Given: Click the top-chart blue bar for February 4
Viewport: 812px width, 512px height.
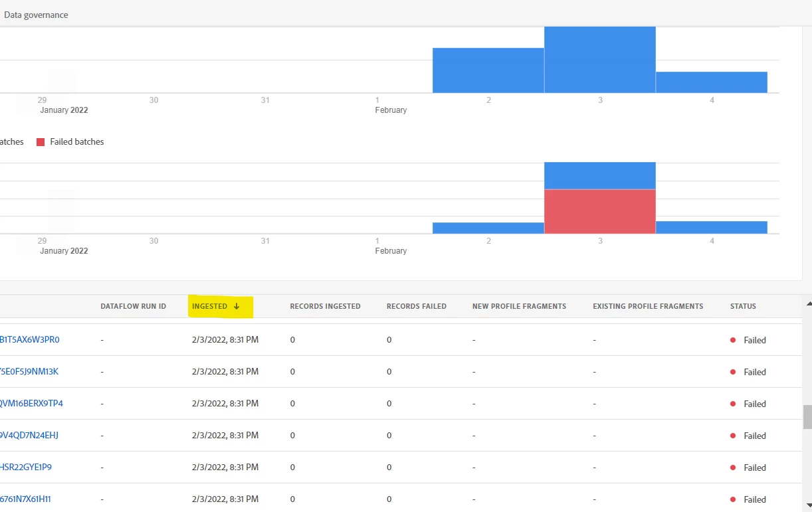Looking at the screenshot, I should [x=712, y=82].
